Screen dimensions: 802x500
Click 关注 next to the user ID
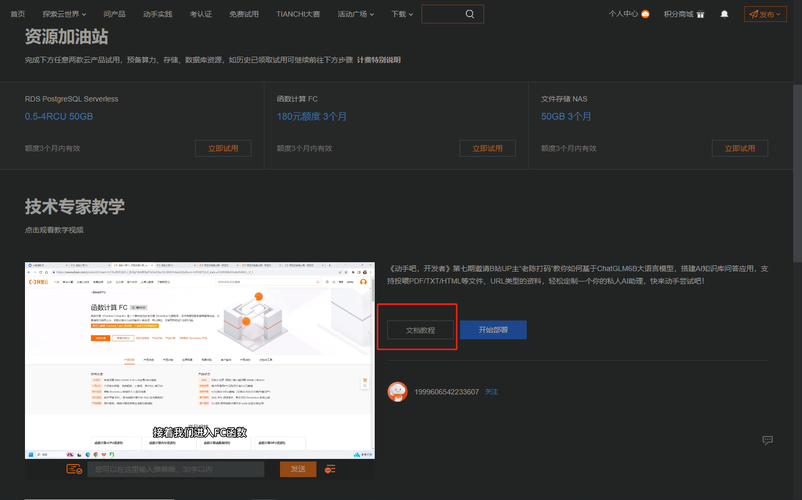pos(491,392)
